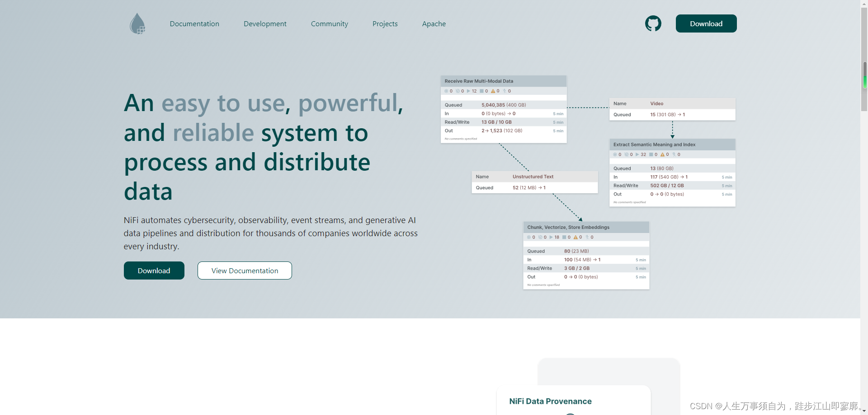Click warning triangle icon in Extract Semantic card
The width and height of the screenshot is (868, 415).
662,154
